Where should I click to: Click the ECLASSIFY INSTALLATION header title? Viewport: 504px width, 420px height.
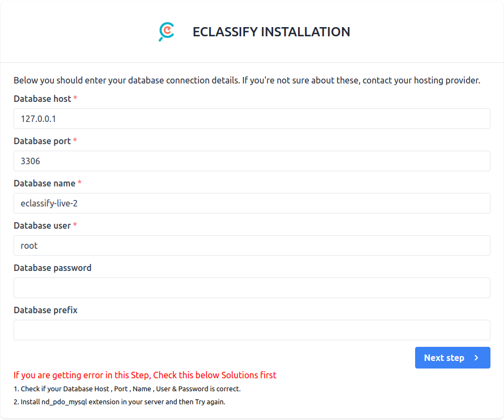pos(271,32)
